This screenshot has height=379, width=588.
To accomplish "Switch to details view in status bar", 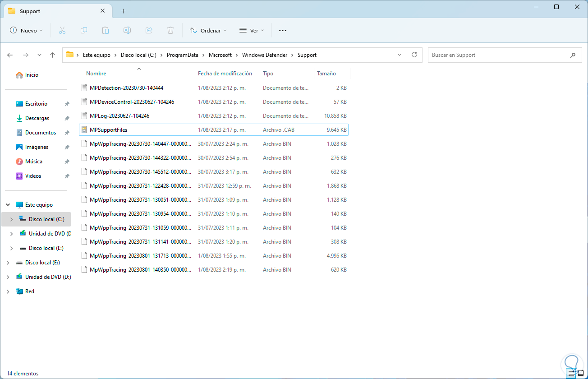I will click(x=572, y=373).
